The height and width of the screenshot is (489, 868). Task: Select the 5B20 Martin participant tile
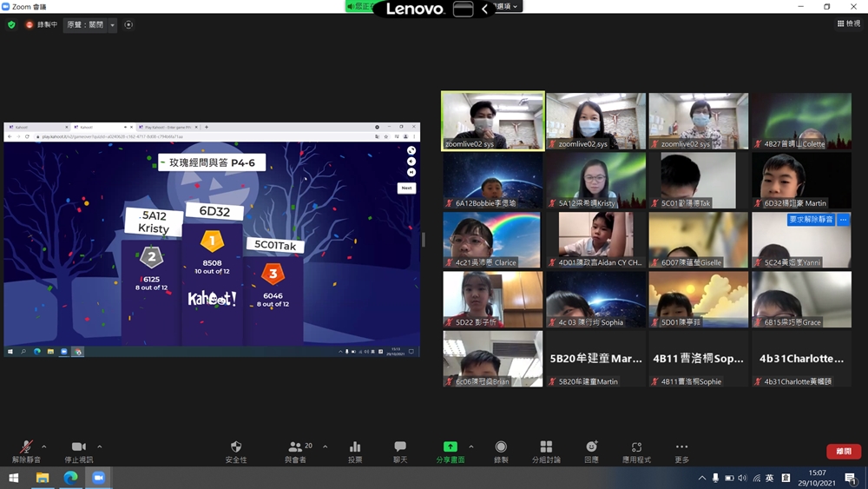pos(595,359)
